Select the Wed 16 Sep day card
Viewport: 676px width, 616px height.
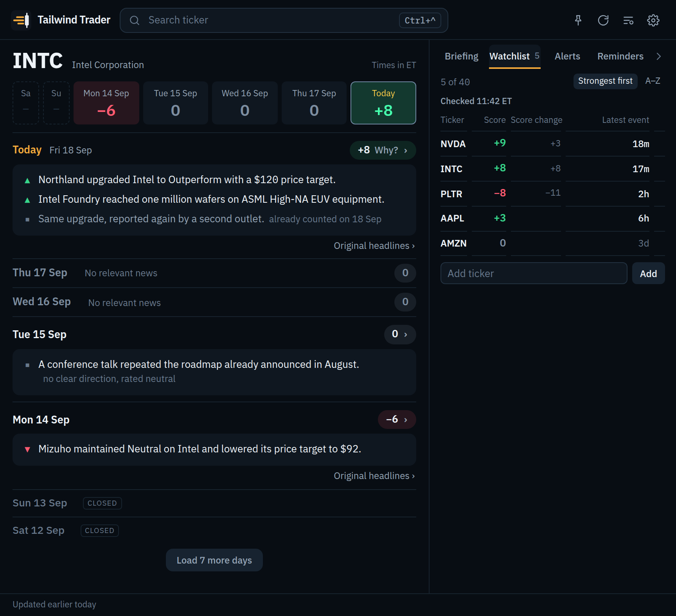pyautogui.click(x=245, y=103)
